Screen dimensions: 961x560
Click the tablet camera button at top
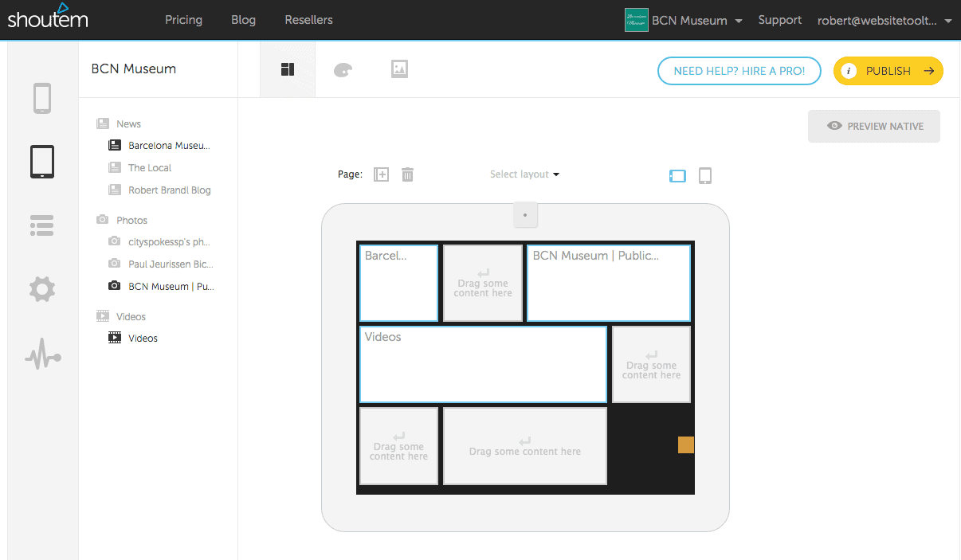[525, 215]
